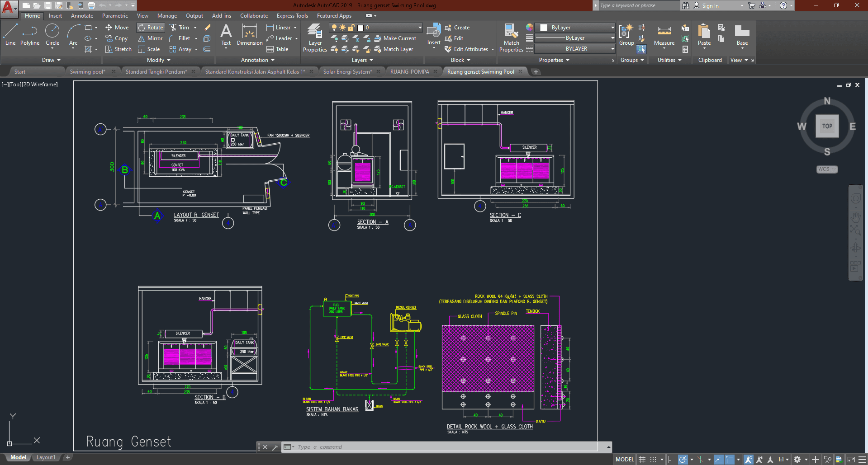Switch to the RUANG-POMPA drawing tab
Image resolution: width=868 pixels, height=465 pixels.
(409, 72)
